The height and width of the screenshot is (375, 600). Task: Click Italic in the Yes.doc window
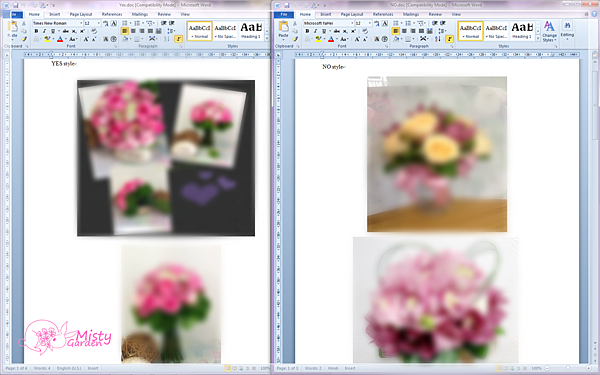pyautogui.click(x=44, y=31)
